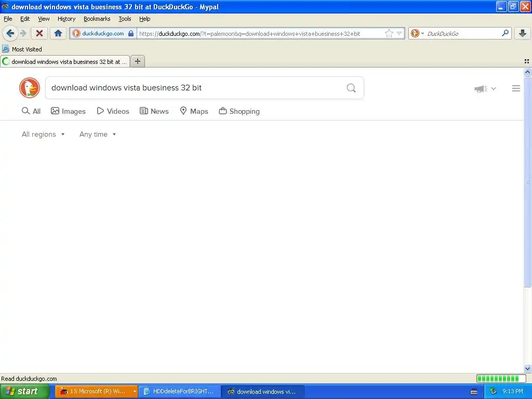Image resolution: width=532 pixels, height=399 pixels.
Task: Click the green page loading progress bar
Action: tap(501, 378)
